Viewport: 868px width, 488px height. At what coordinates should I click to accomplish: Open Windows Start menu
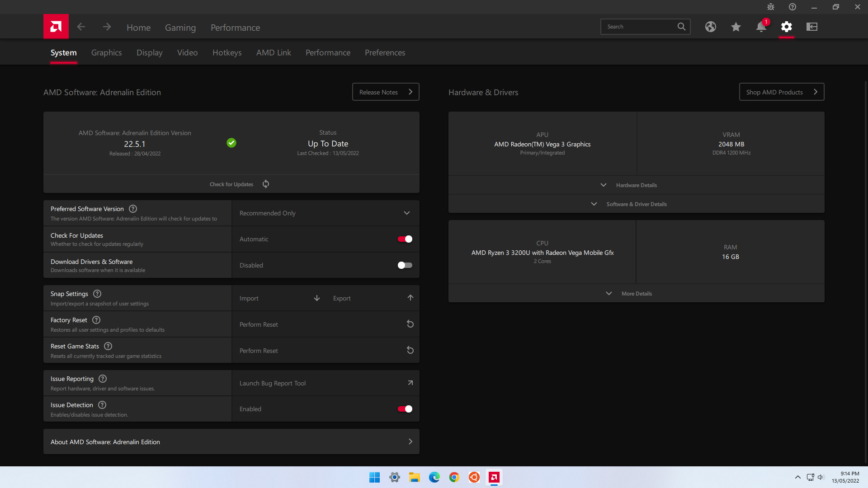374,477
